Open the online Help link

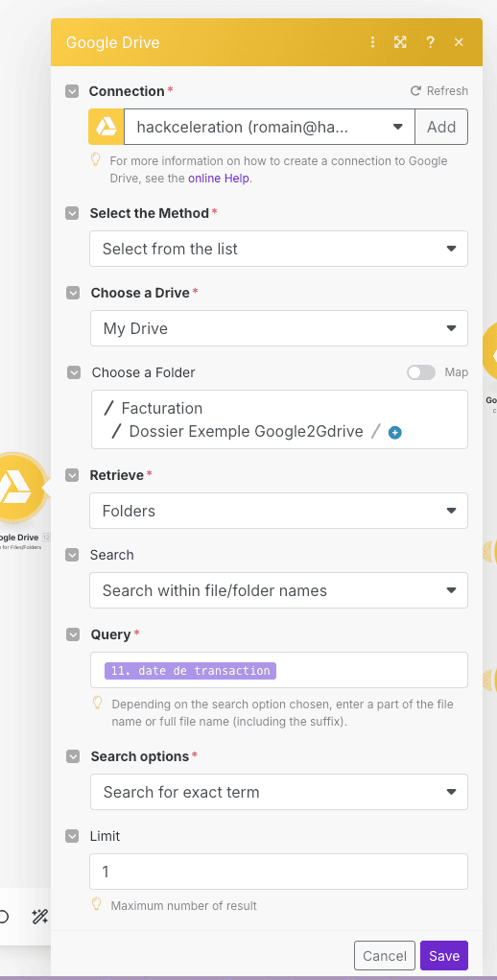[x=219, y=179]
